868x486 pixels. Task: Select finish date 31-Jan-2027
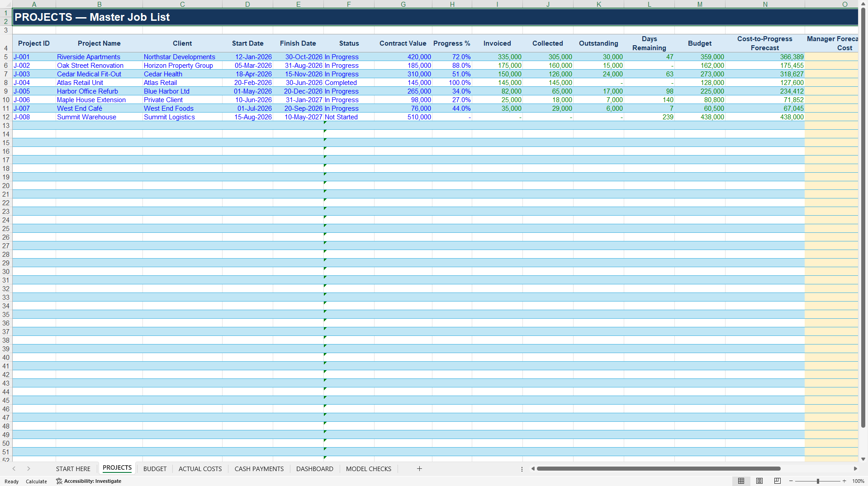pyautogui.click(x=298, y=100)
